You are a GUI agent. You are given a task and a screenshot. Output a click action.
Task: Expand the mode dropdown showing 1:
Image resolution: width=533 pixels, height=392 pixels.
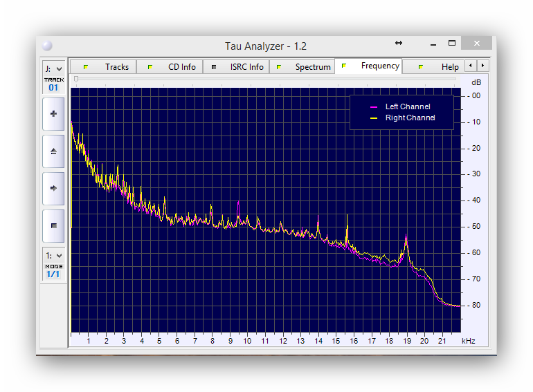53,256
